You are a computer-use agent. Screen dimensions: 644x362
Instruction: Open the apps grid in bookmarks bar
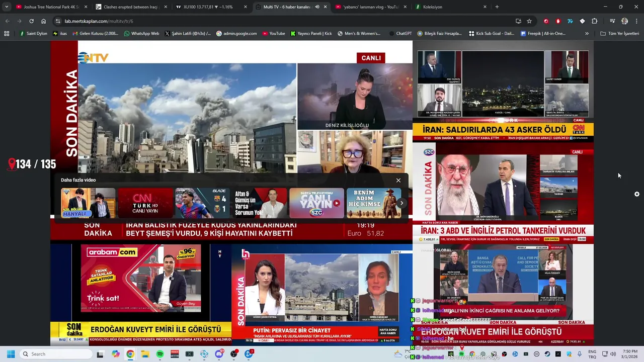(7, 34)
